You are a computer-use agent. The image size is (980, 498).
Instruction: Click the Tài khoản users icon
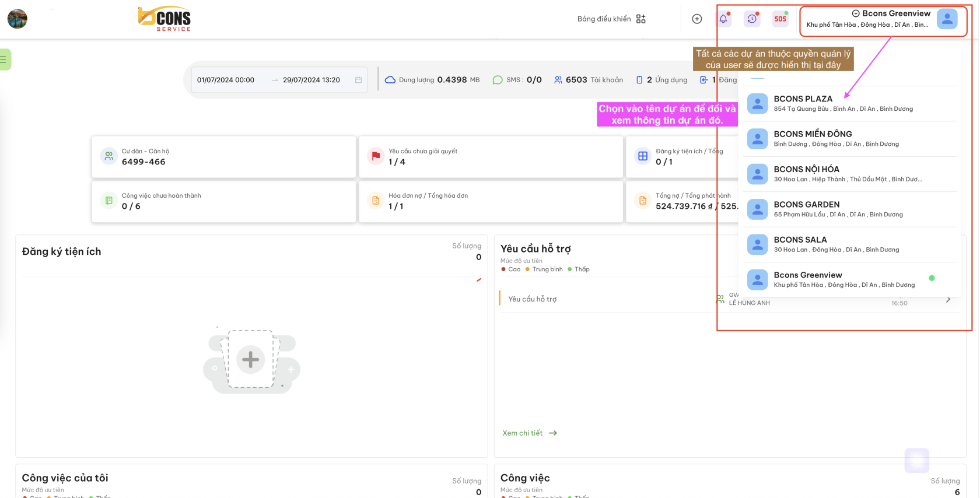click(x=558, y=80)
